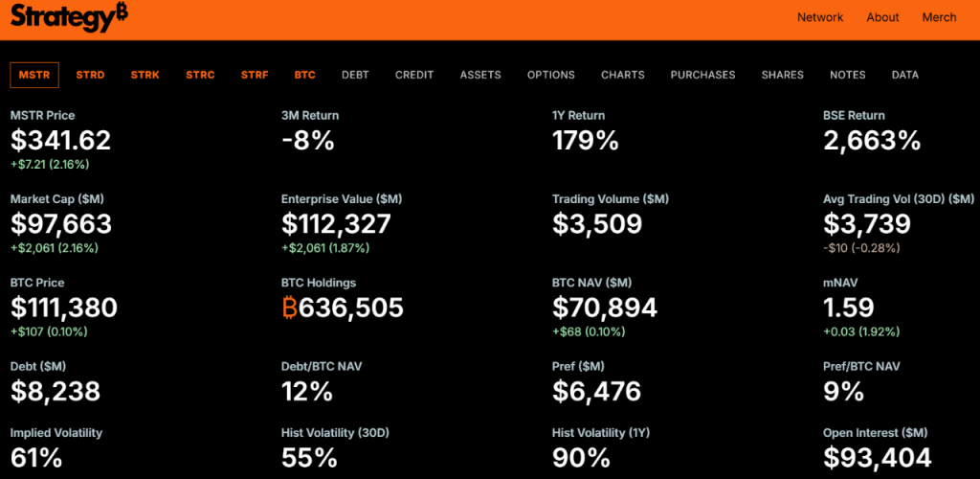The height and width of the screenshot is (479, 980).
Task: Select the DATA tab
Action: click(905, 75)
